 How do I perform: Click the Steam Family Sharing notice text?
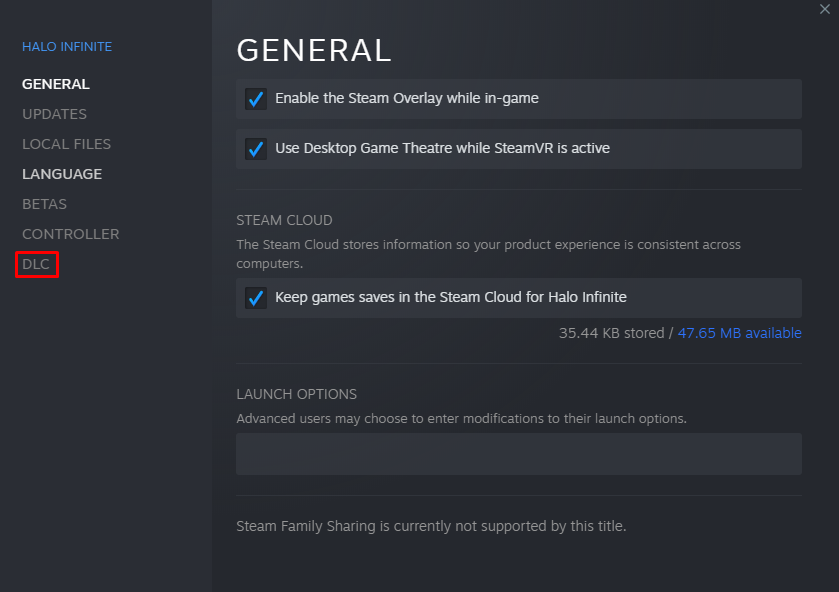(x=430, y=525)
